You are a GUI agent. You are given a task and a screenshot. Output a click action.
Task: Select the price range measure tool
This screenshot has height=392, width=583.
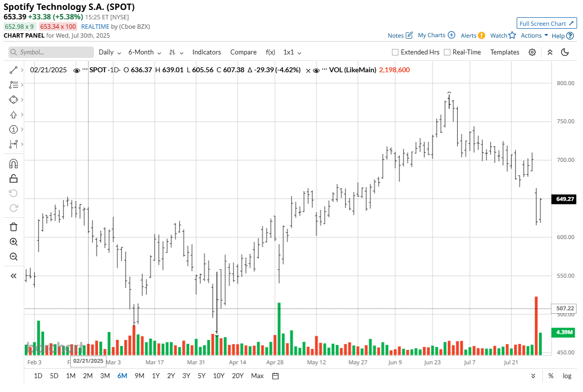13,145
